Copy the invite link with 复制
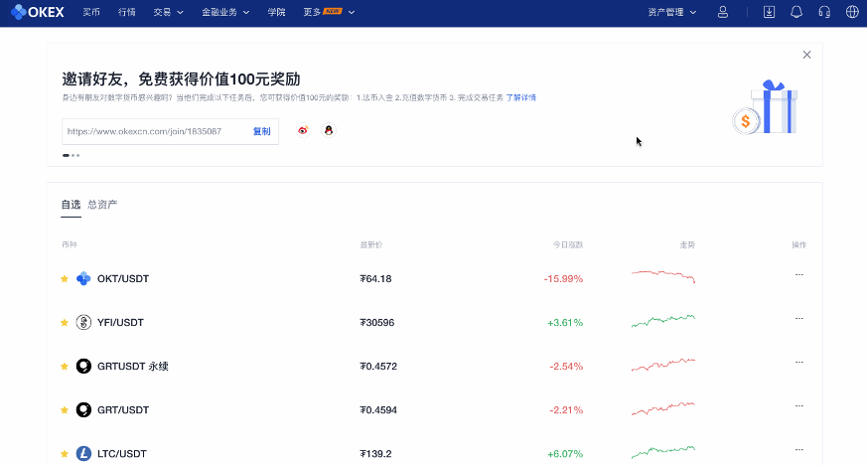Image resolution: width=868 pixels, height=465 pixels. pos(262,131)
